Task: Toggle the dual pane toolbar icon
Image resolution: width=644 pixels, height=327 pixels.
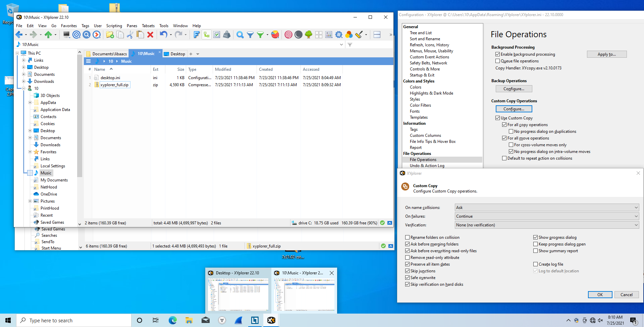Action: pos(377,35)
